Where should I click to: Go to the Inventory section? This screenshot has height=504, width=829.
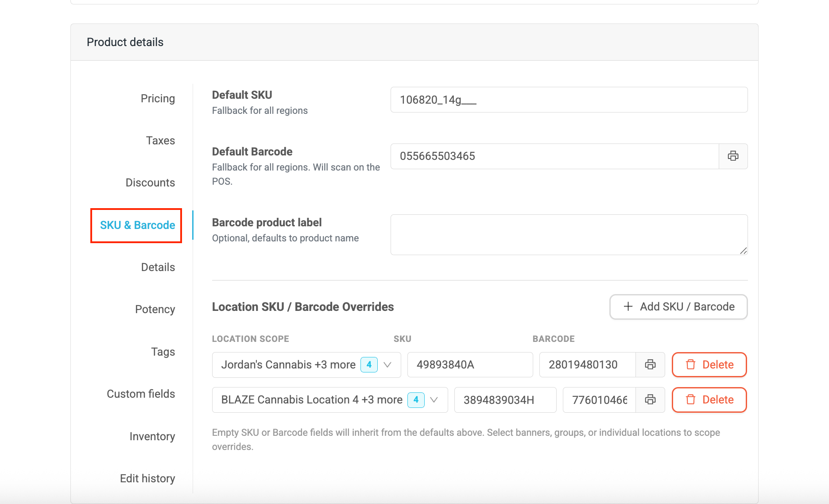(152, 436)
